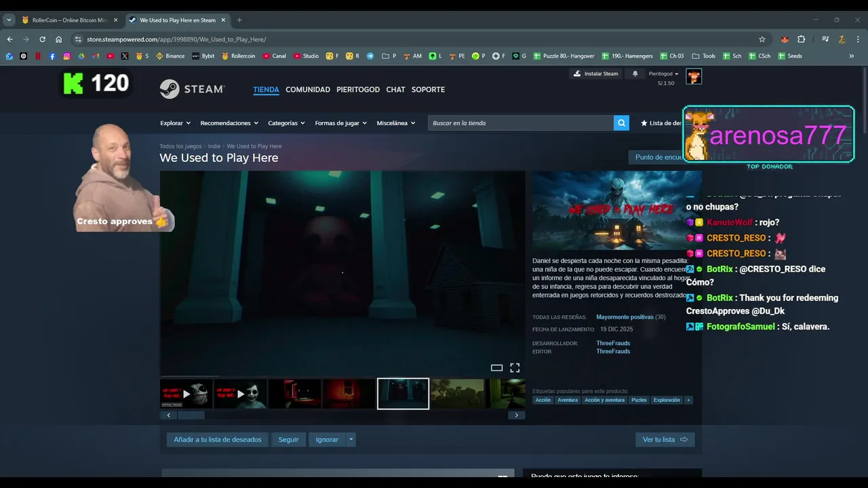Switch media viewer to theater mode
This screenshot has width=868, height=488.
coord(496,367)
